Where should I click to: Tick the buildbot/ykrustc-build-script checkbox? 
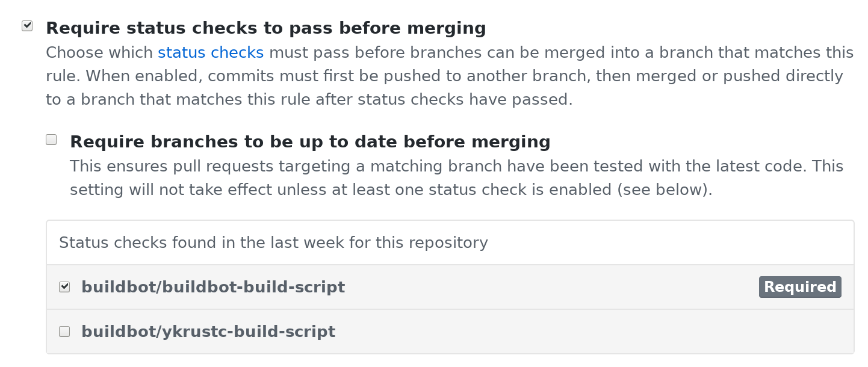click(64, 331)
